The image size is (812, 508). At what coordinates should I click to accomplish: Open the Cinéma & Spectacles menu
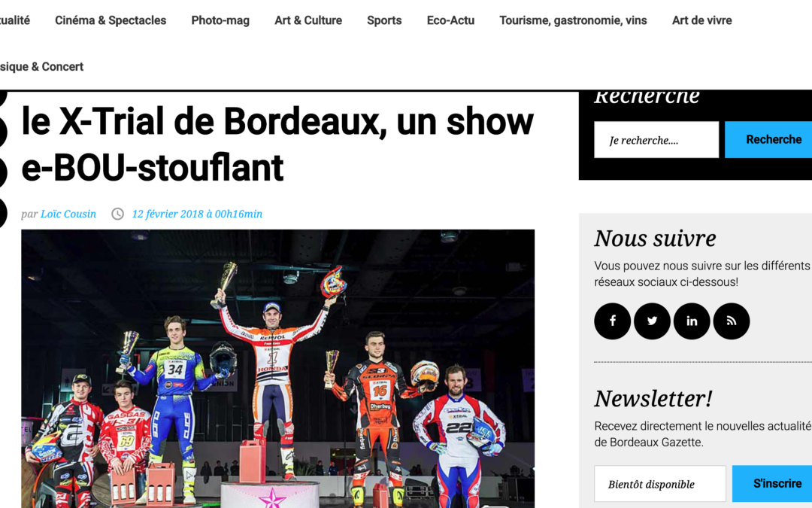coord(111,20)
